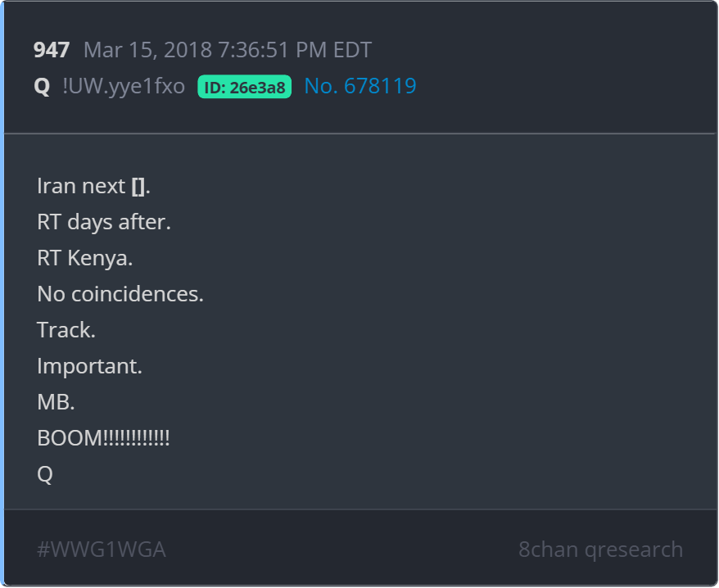Click the "Important." line
This screenshot has width=719, height=588.
point(90,366)
